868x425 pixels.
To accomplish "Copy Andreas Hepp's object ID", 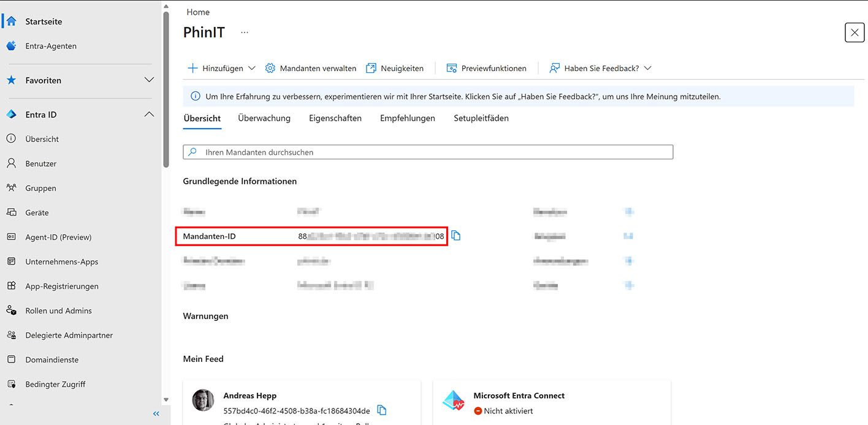I will pos(381,410).
